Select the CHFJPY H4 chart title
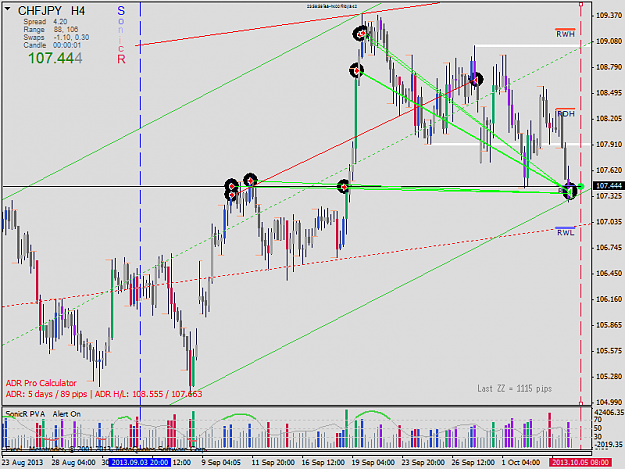 pyautogui.click(x=51, y=11)
